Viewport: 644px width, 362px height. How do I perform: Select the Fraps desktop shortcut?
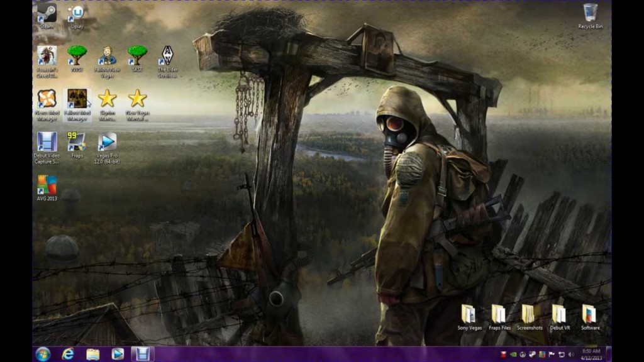pyautogui.click(x=77, y=145)
